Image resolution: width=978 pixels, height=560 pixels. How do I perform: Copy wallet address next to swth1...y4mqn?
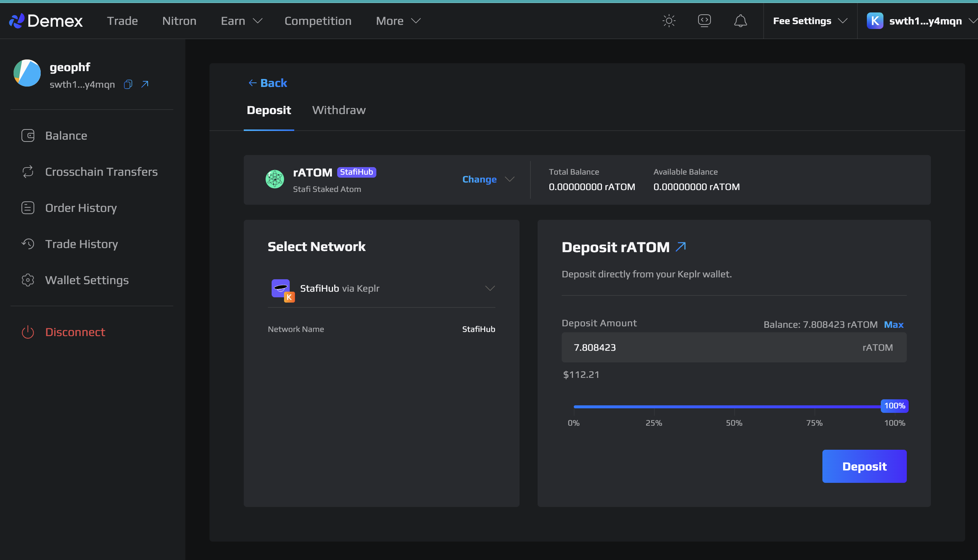click(x=128, y=84)
